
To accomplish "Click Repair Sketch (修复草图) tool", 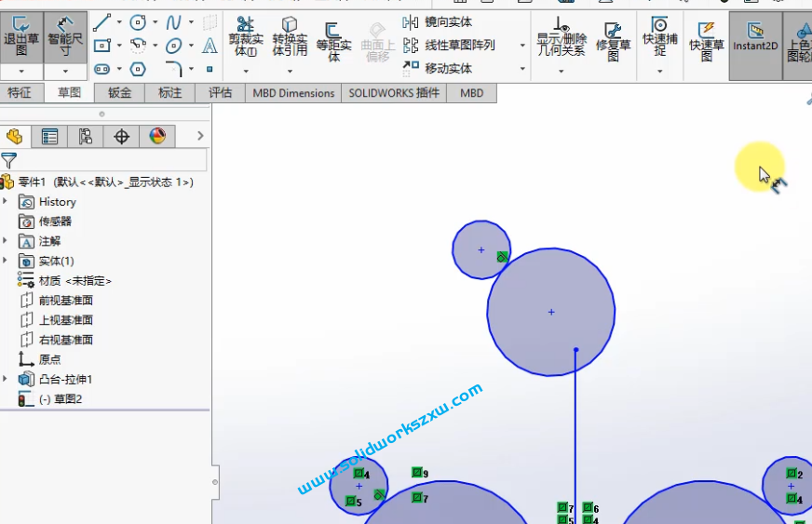I will [x=613, y=42].
